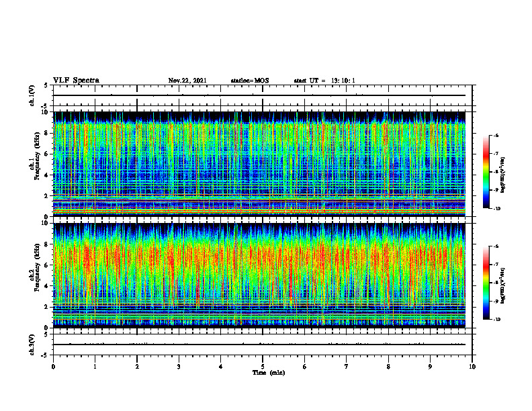Click the "start UT = 13:10:1" header text

click(324, 81)
